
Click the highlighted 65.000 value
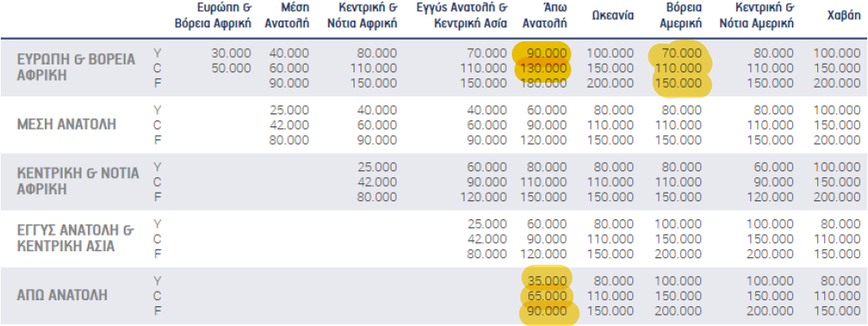(x=547, y=296)
